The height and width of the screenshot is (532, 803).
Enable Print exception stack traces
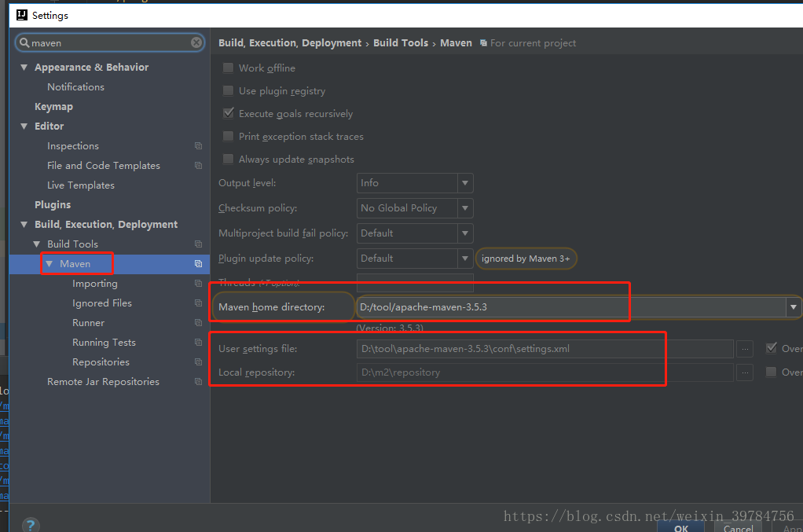click(x=229, y=136)
